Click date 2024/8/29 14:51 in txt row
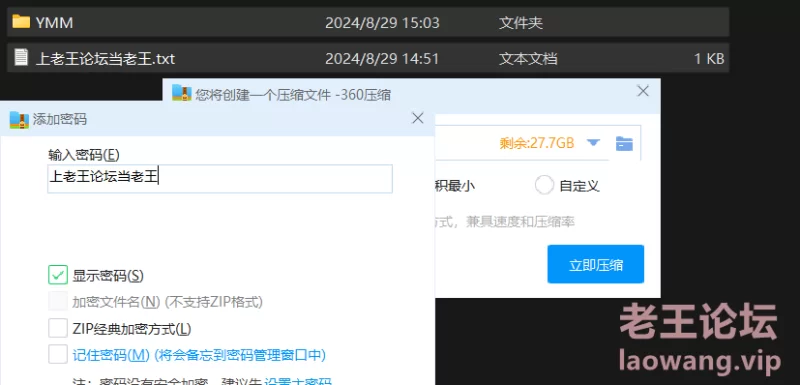Screen dimensions: 800x385 (x=382, y=59)
